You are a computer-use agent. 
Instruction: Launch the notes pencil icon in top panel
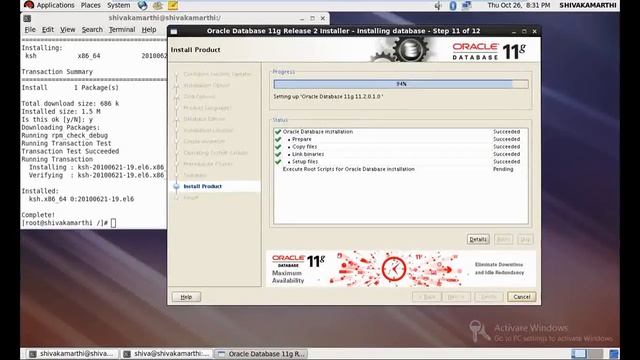click(173, 5)
